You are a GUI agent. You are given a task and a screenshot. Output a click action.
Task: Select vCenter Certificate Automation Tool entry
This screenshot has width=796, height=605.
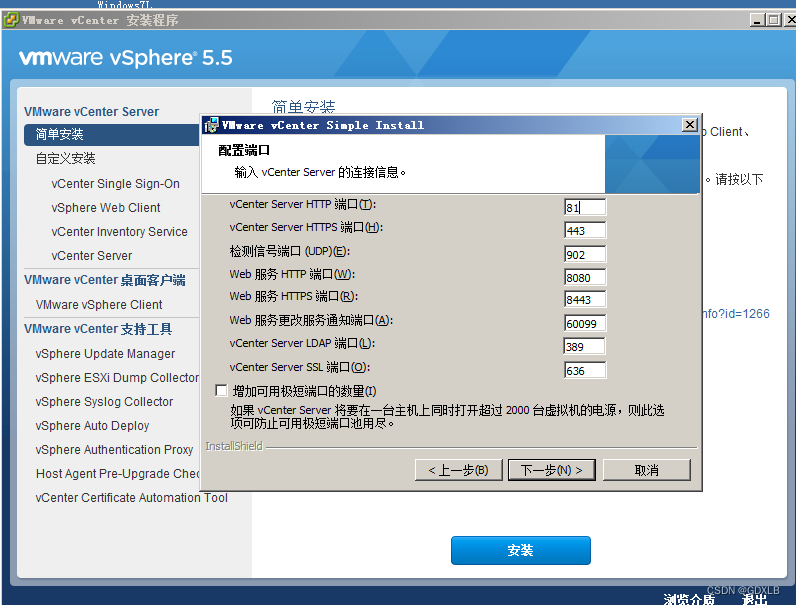[131, 498]
